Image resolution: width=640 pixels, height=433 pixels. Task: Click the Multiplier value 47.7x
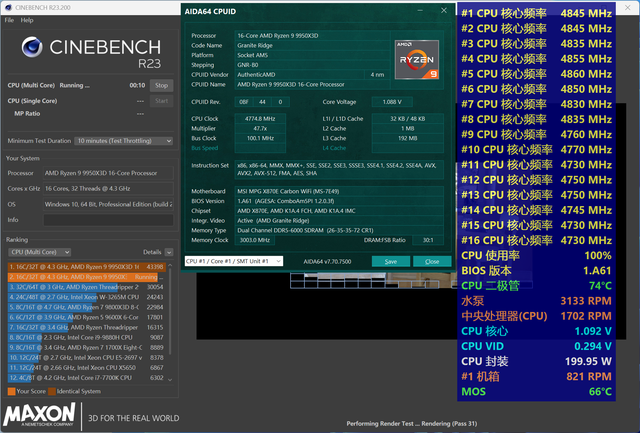(260, 129)
